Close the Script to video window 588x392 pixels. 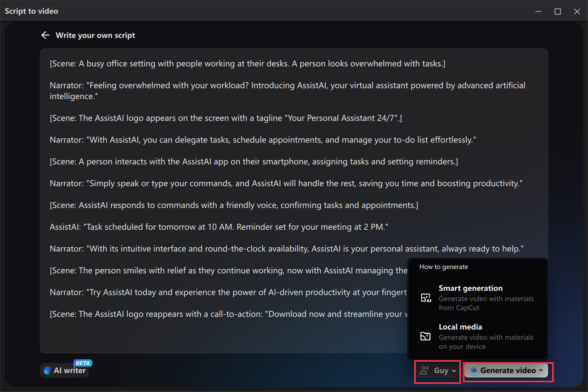pyautogui.click(x=577, y=11)
